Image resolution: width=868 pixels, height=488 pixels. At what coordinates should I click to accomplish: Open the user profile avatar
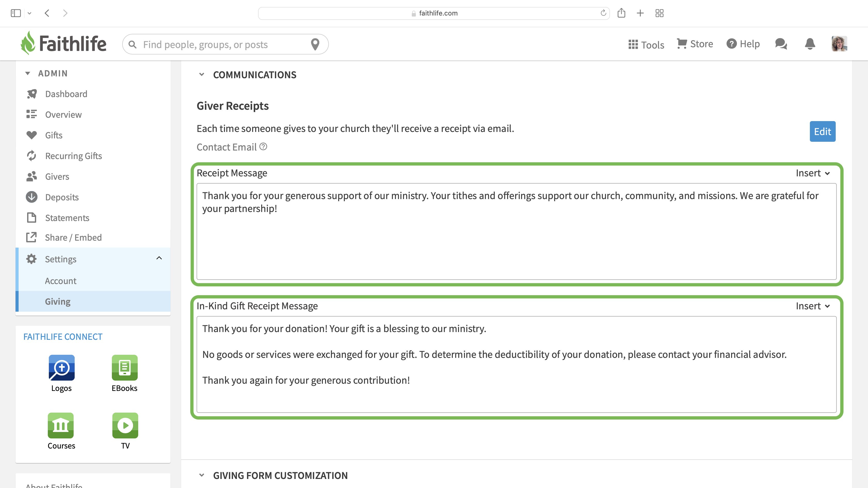(x=839, y=44)
